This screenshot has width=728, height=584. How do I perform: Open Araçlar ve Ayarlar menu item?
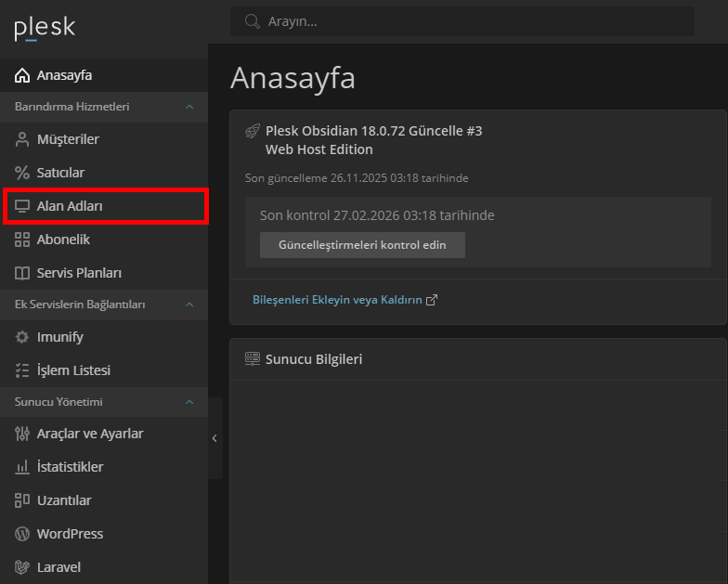pyautogui.click(x=89, y=434)
